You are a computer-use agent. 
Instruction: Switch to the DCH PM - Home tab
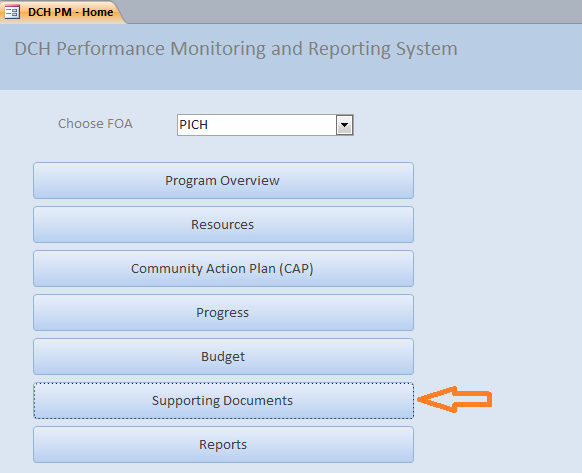click(x=62, y=12)
